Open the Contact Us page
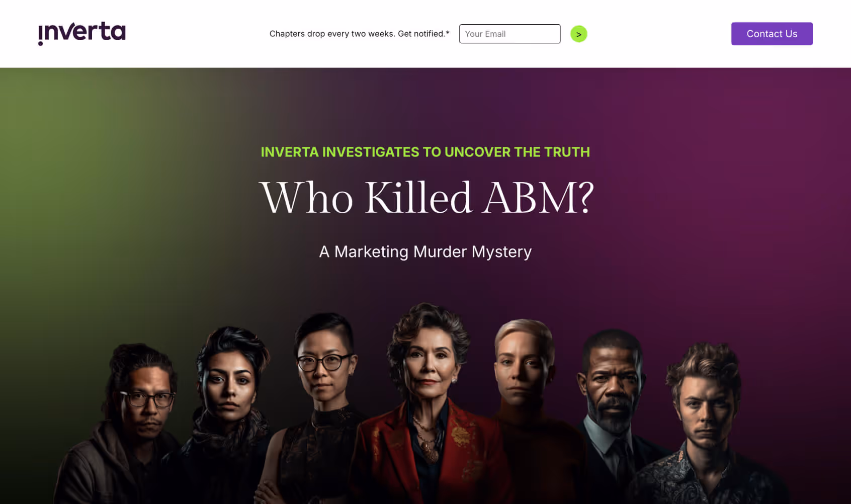This screenshot has width=851, height=504. coord(772,34)
